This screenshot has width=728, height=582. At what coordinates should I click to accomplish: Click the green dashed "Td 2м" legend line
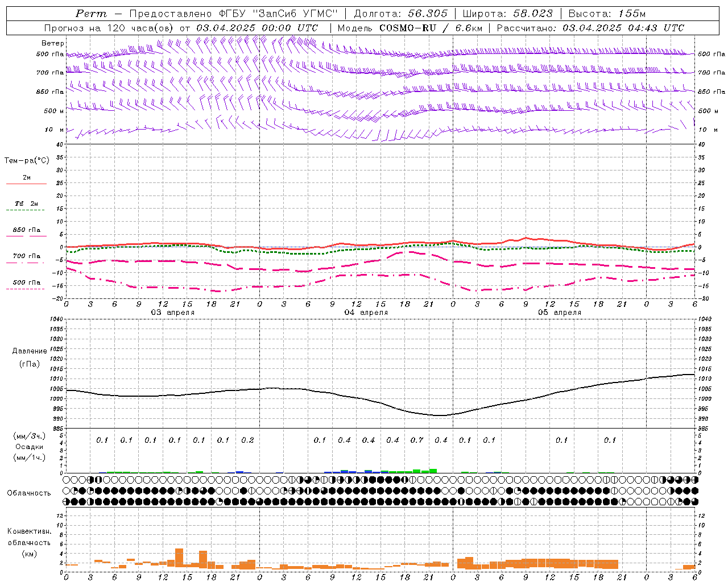pos(26,210)
